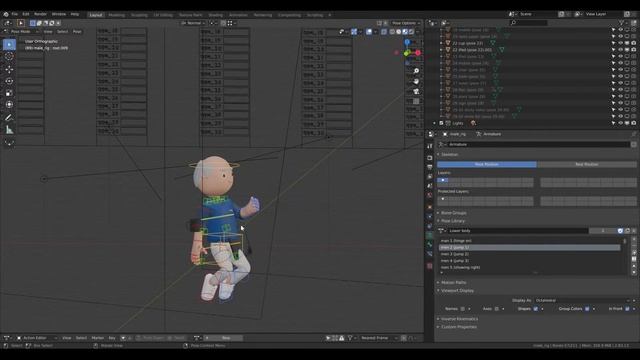Viewport: 640px width, 360px height.
Task: Toggle the Axes display checkbox
Action: 497,309
